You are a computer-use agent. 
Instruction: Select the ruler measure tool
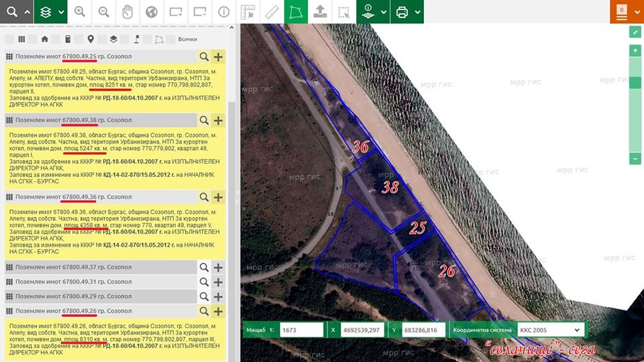click(x=272, y=12)
